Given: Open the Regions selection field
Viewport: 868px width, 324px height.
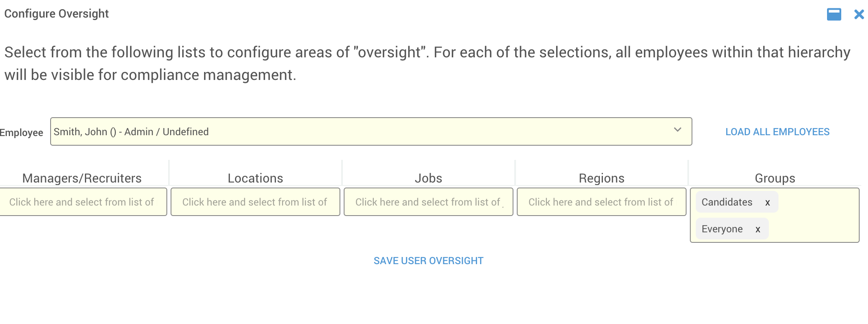Looking at the screenshot, I should coord(602,202).
